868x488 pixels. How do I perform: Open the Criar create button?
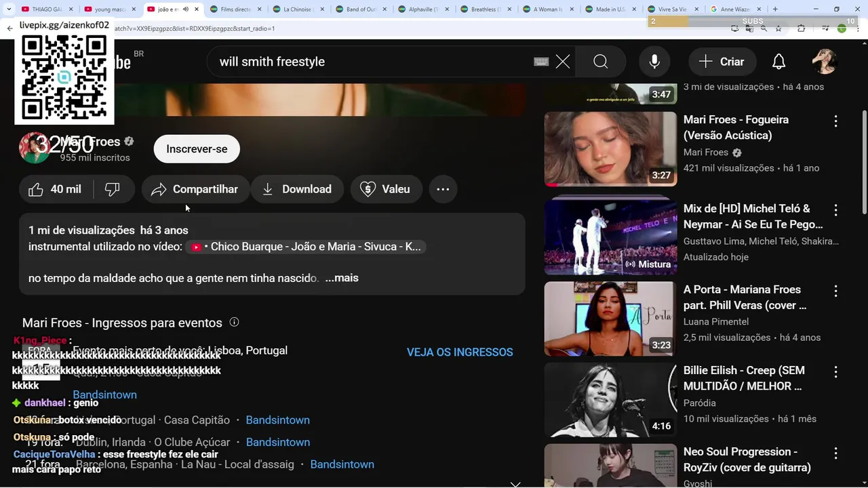click(722, 62)
